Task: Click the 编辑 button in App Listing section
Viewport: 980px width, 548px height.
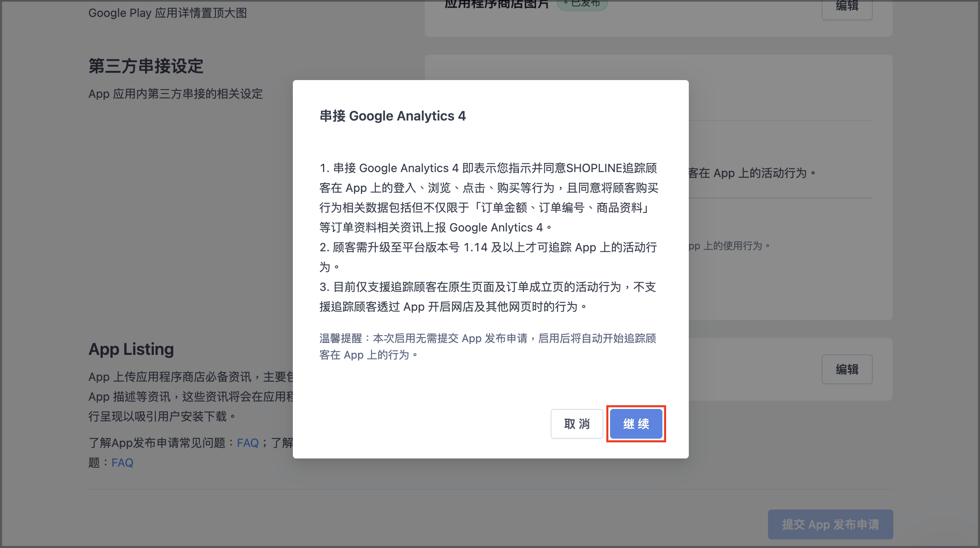Action: (847, 369)
